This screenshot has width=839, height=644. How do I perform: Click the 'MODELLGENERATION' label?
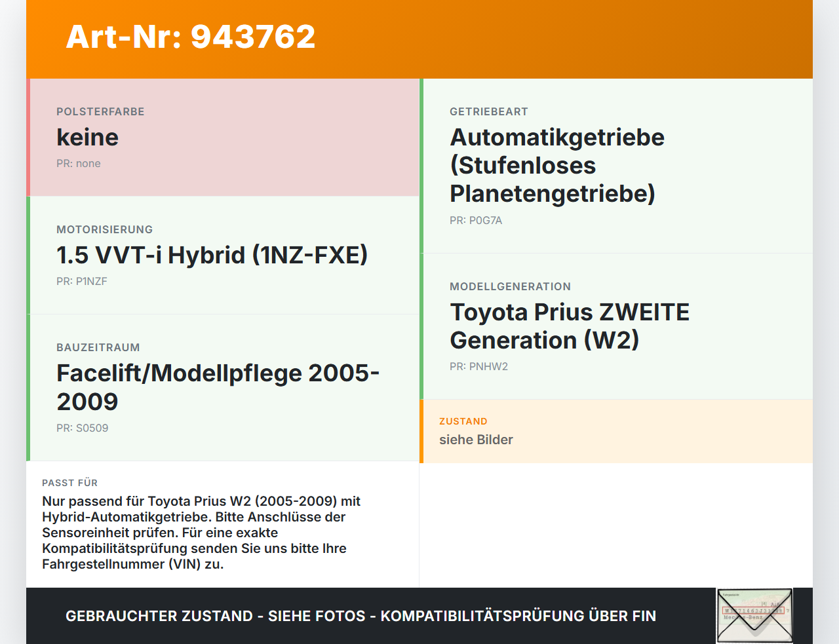click(510, 287)
